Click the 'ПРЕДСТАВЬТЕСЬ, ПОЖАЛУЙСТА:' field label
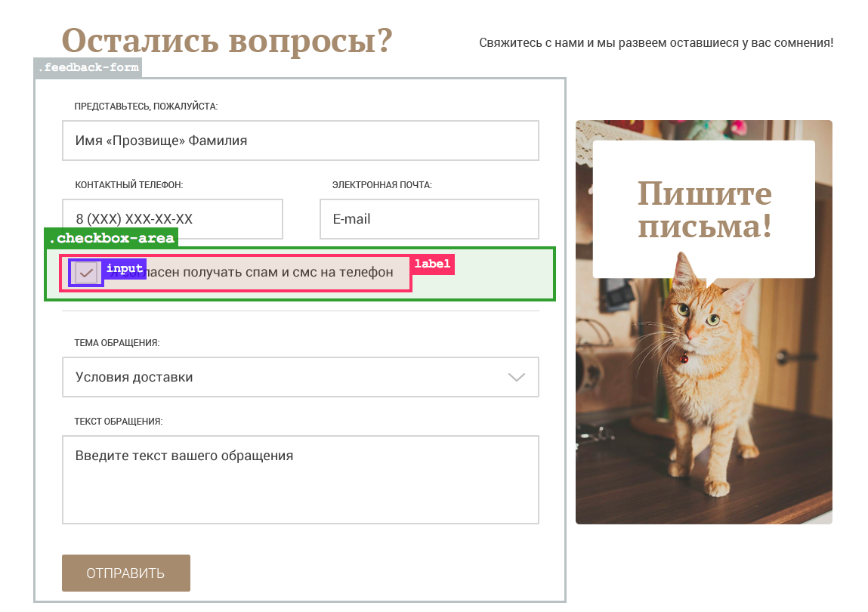Screen dimensions: 868x612 click(x=146, y=107)
